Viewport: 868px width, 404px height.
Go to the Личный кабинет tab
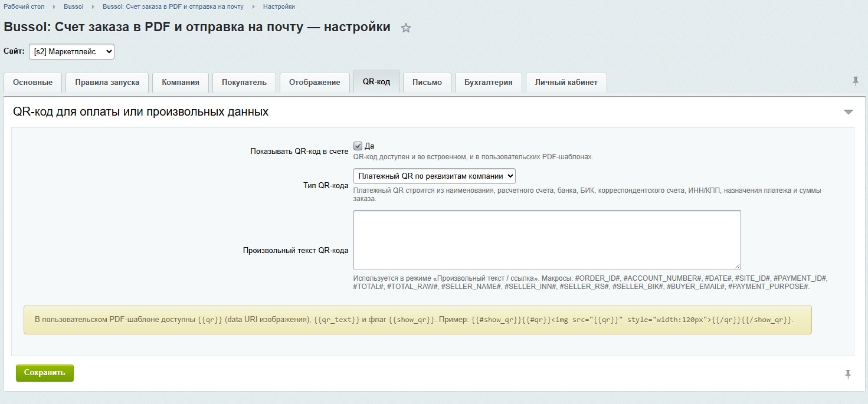566,83
